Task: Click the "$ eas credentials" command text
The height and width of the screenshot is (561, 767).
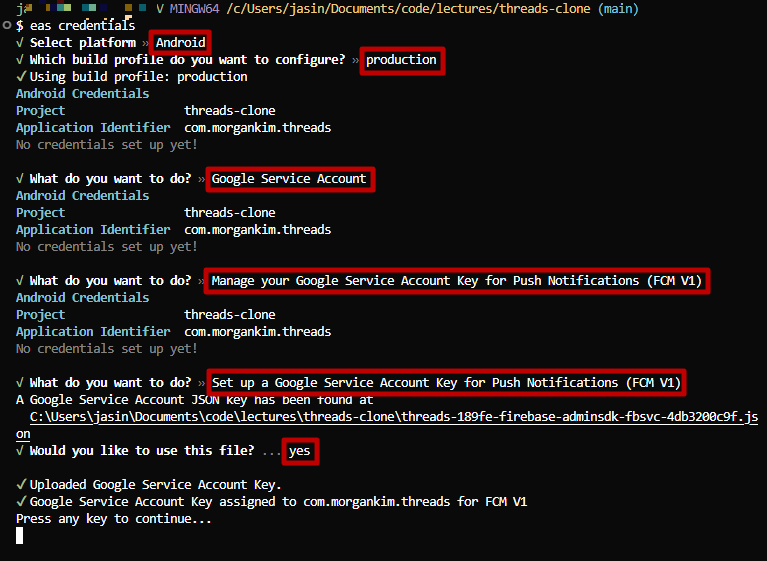Action: [75, 25]
